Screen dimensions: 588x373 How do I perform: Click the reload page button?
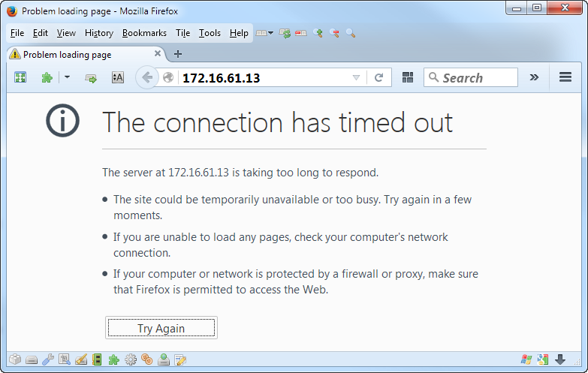pos(379,77)
